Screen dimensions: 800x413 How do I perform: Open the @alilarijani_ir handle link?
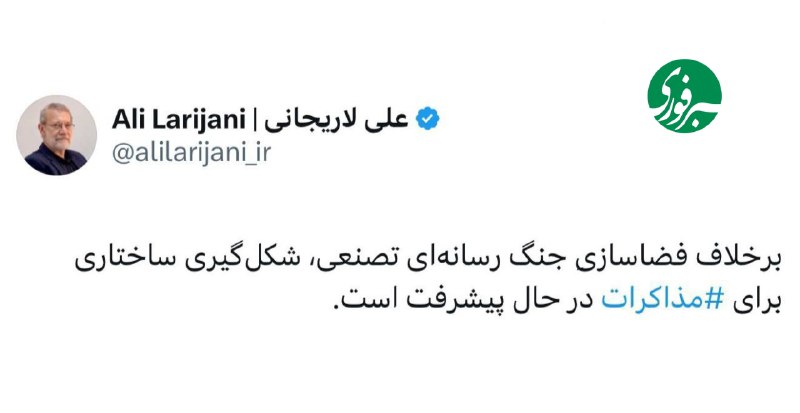point(192,152)
